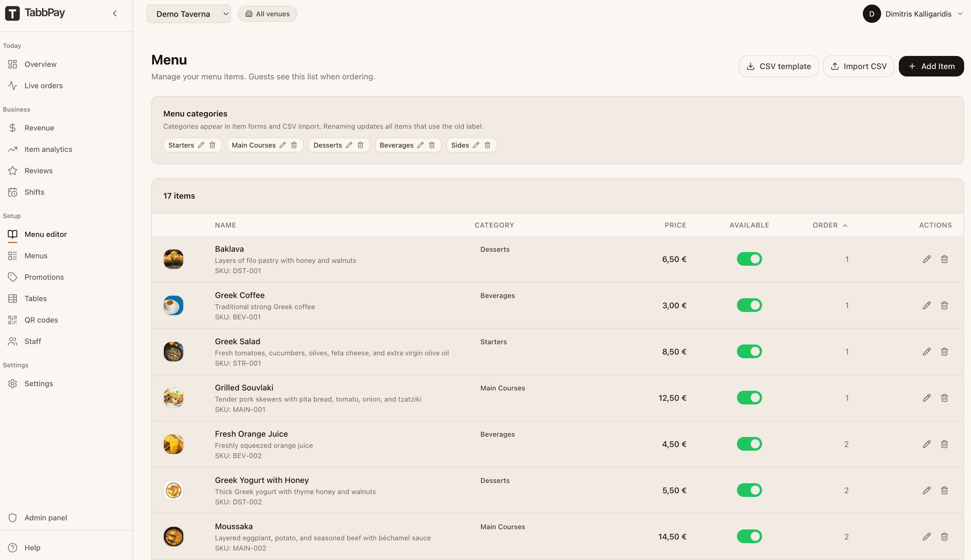Toggle Fresh Orange Juice availability
This screenshot has width=971, height=560.
749,444
